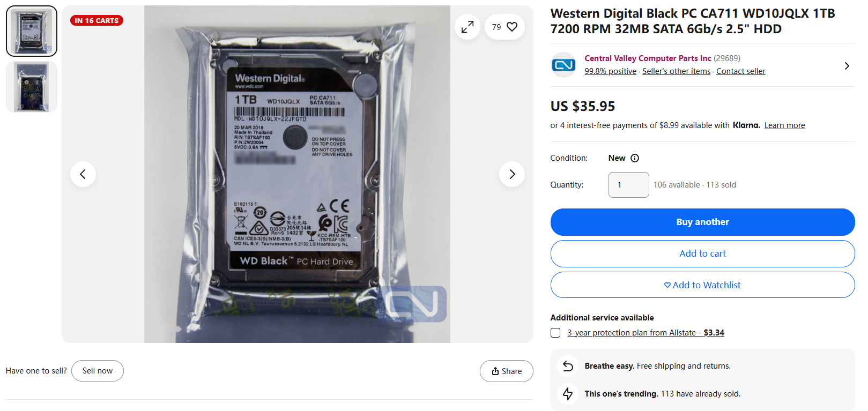Viewport: 868px width, 411px height.
Task: Advance to the next product image arrow
Action: point(512,174)
